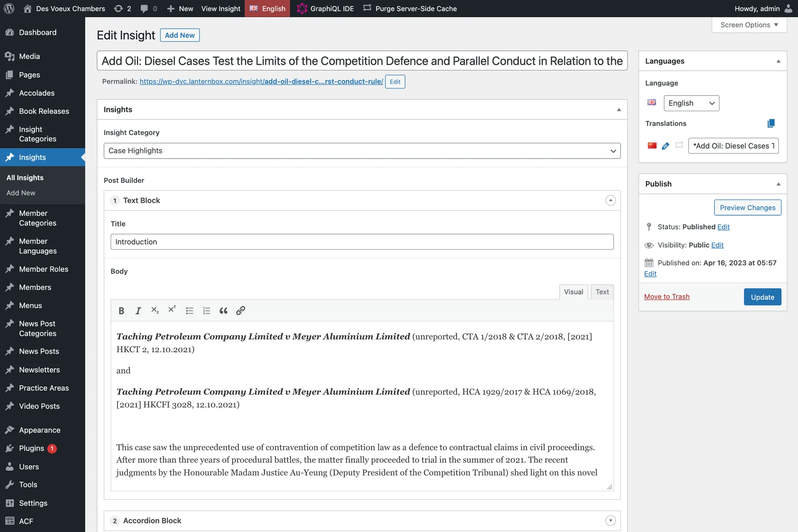
Task: Switch editor to Text tab
Action: tap(602, 292)
